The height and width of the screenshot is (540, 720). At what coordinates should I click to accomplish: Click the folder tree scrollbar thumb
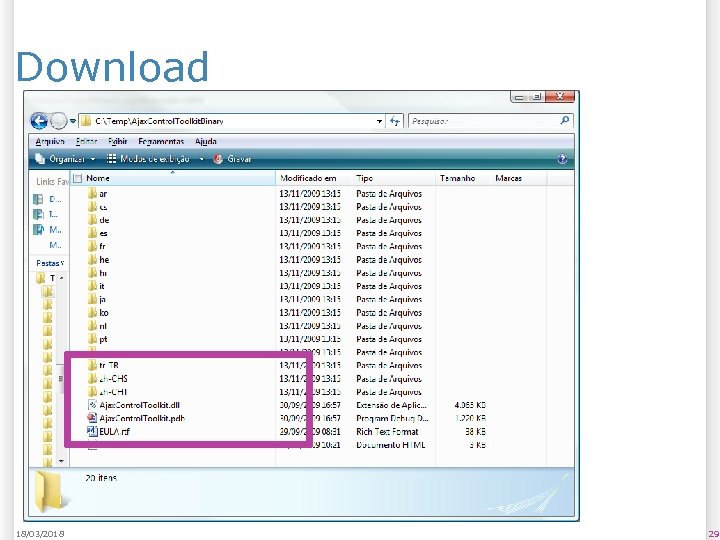61,379
